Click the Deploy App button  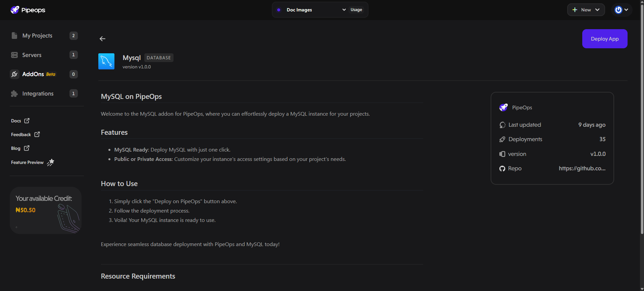605,39
